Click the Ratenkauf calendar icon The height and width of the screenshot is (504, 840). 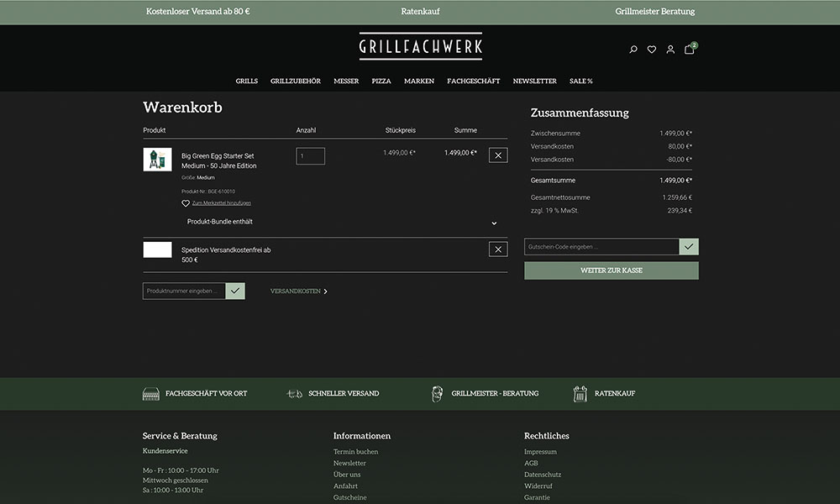click(x=580, y=394)
